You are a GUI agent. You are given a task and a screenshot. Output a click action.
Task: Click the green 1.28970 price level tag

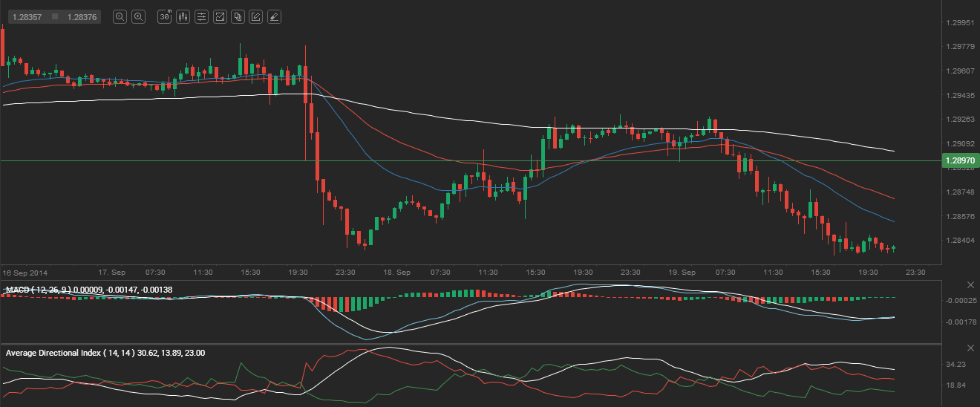(x=960, y=160)
